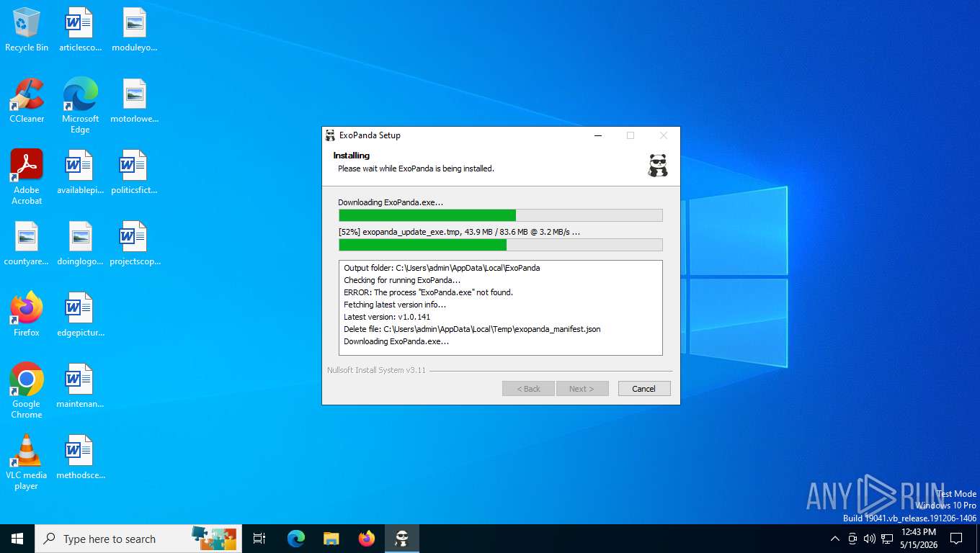Click inside the Type here to search box
Viewport: 980px width, 553px height.
tap(138, 539)
